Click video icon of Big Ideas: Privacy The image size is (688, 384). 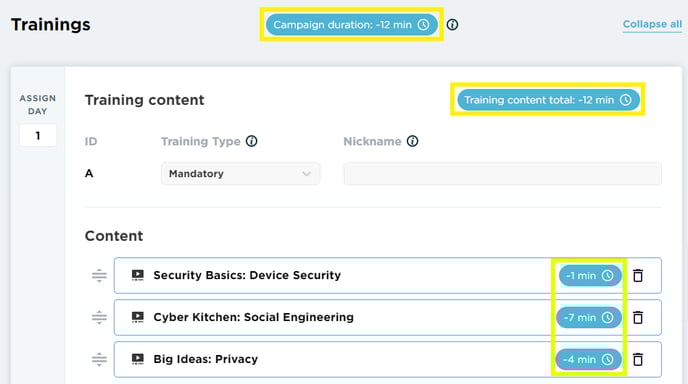coord(138,359)
